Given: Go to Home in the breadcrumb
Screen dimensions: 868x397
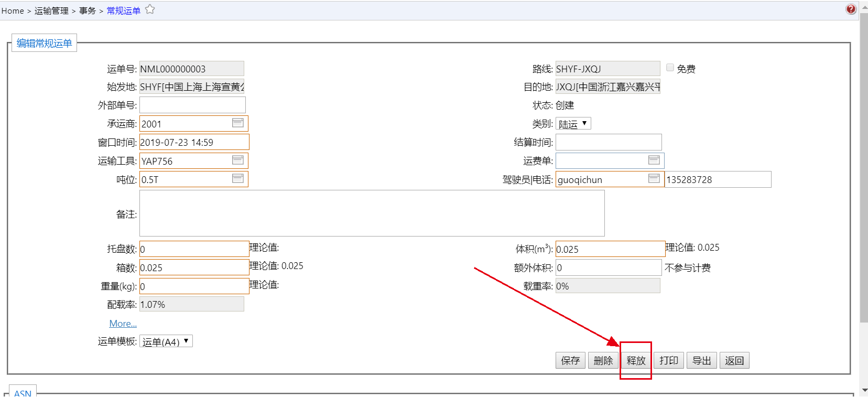Looking at the screenshot, I should point(13,10).
